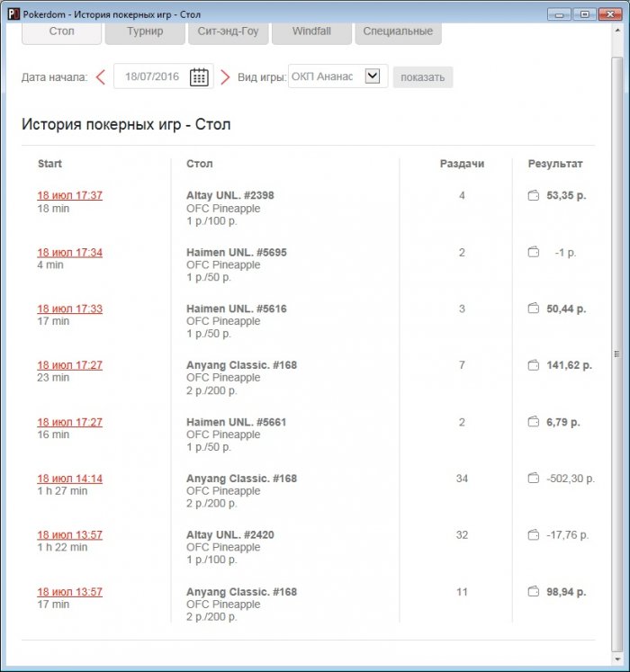The image size is (630, 672).
Task: Switch to the Турнир tab
Action: [x=145, y=32]
